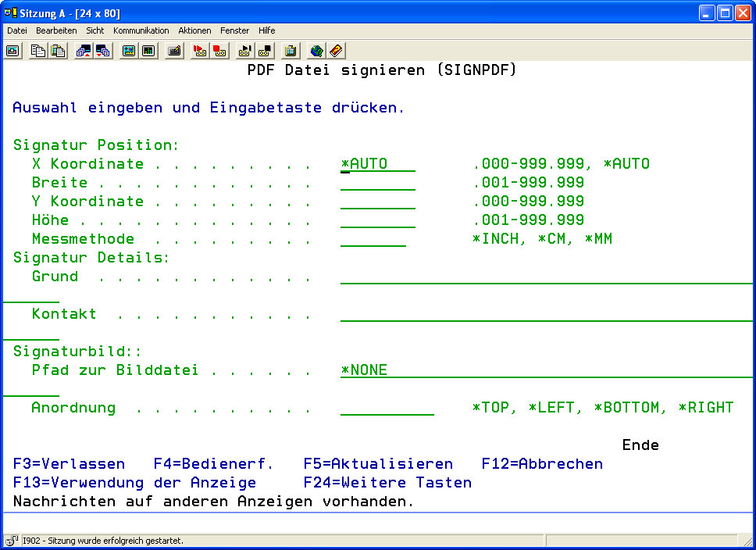Screen dimensions: 756x550
Task: Click the Print Screen toolbar icon
Action: [13, 51]
